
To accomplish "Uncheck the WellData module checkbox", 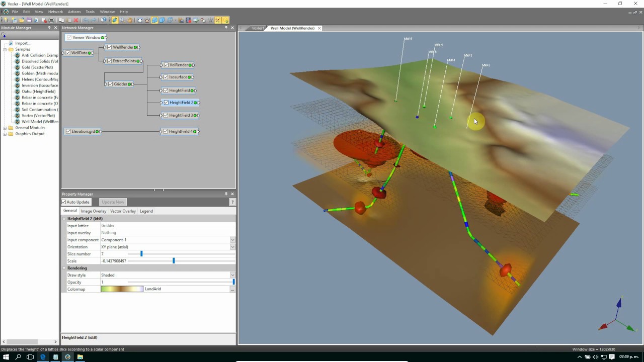I will point(68,53).
